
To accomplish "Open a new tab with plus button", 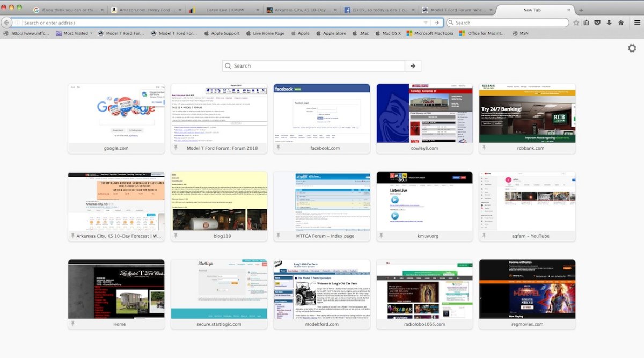I will click(x=581, y=10).
